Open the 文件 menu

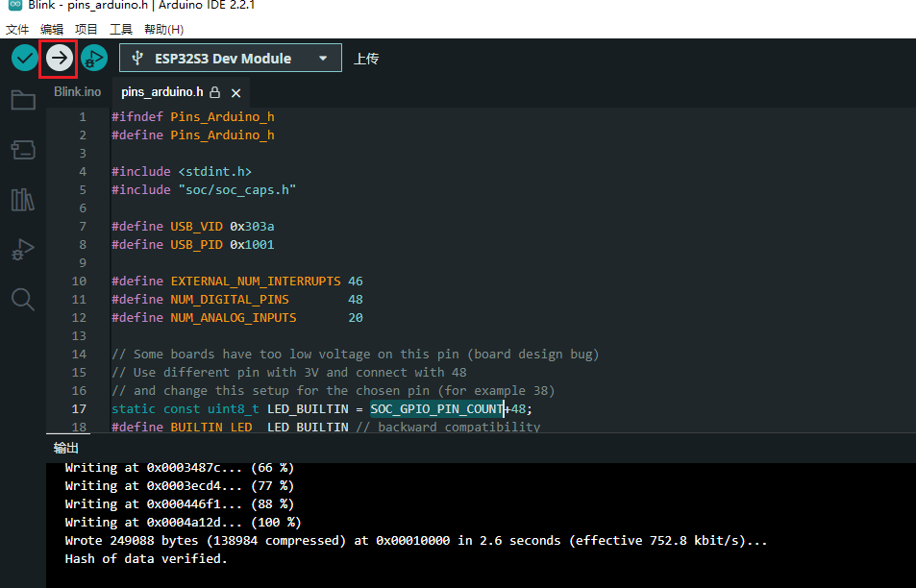(x=17, y=29)
